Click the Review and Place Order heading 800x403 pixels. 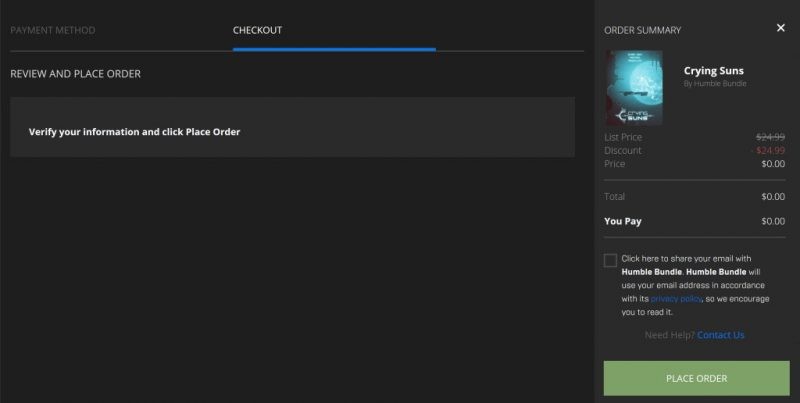(x=76, y=74)
